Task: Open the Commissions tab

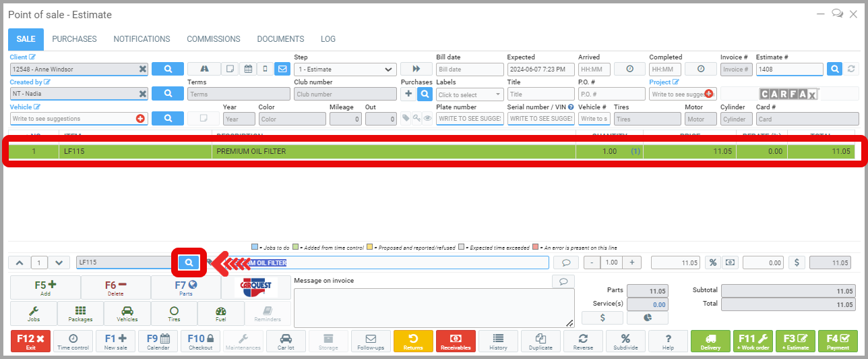Action: point(213,39)
